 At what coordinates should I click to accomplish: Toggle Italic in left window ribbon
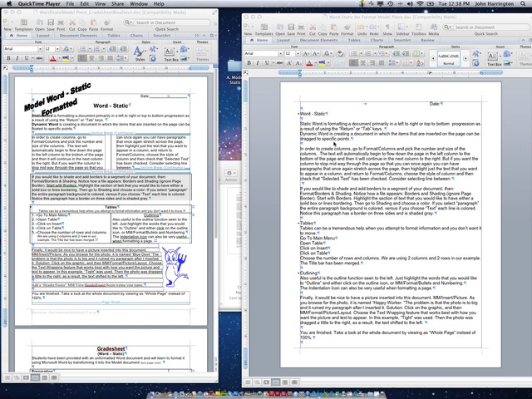pyautogui.click(x=17, y=58)
